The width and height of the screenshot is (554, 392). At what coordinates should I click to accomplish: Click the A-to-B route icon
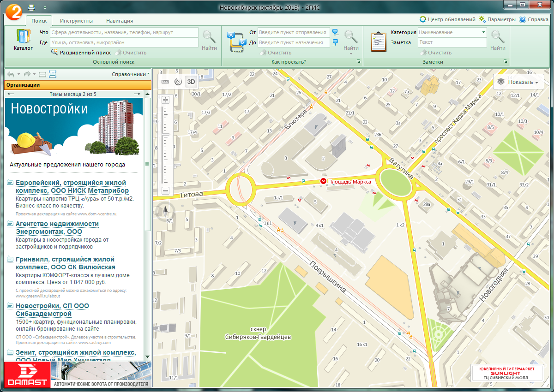[236, 42]
